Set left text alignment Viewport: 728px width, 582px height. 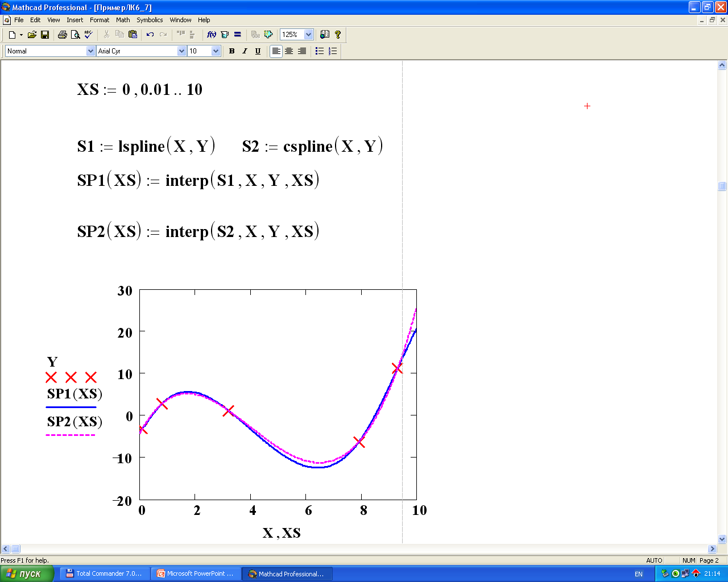(x=276, y=51)
